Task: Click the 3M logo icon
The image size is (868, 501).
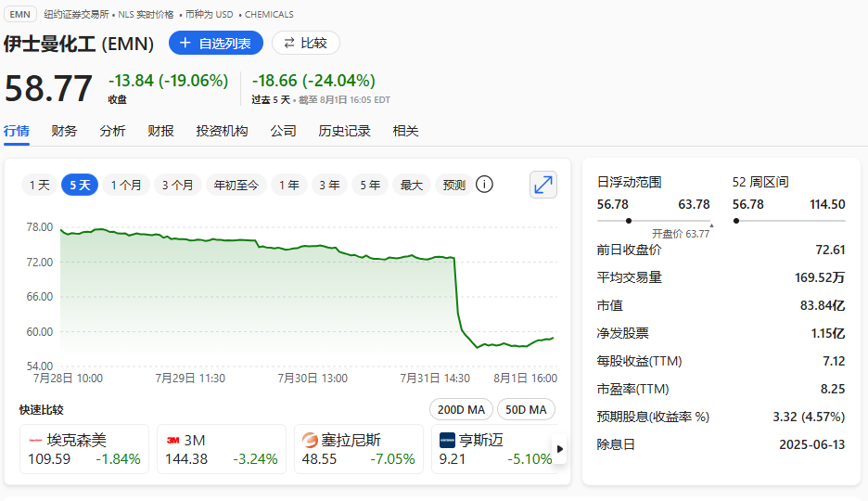Action: click(172, 440)
